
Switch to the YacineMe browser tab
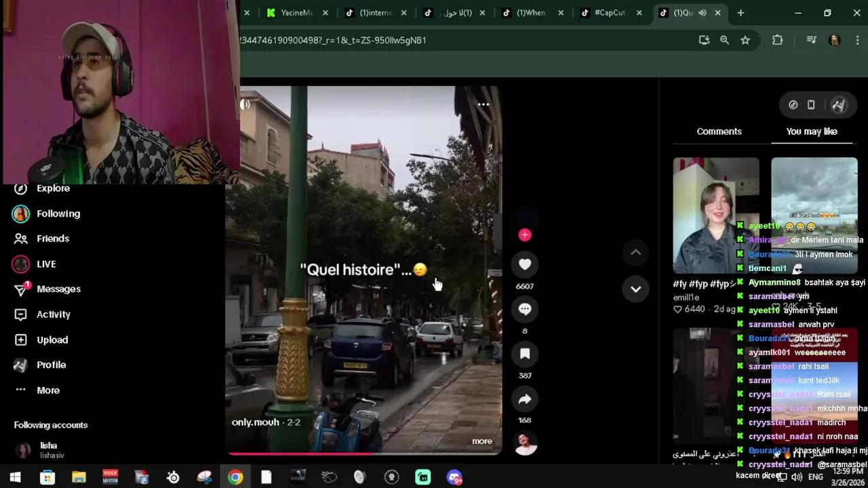coord(297,13)
